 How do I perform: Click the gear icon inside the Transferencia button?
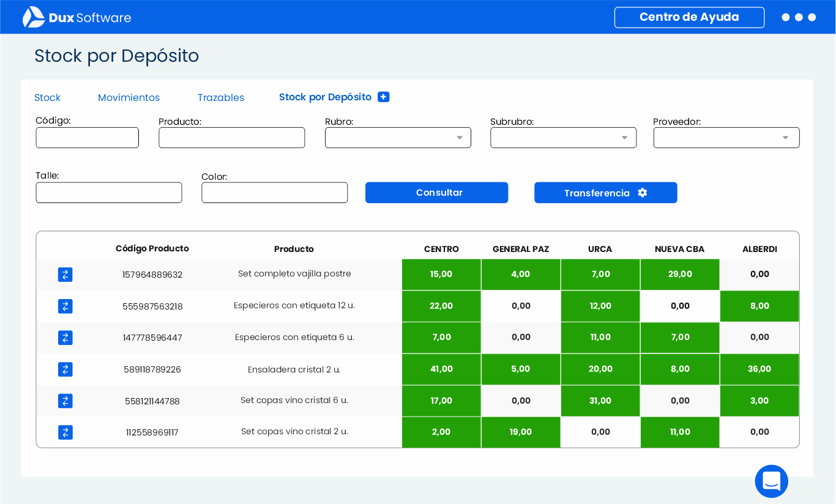(642, 192)
